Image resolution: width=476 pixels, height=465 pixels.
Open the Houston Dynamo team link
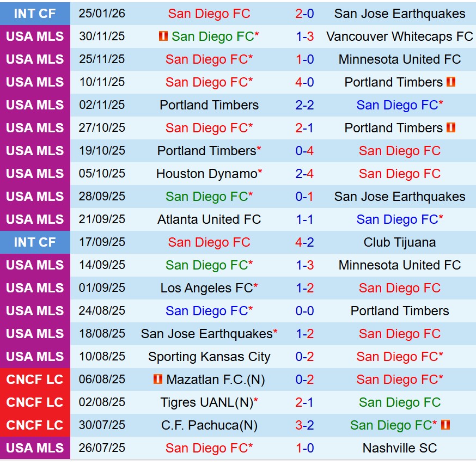pyautogui.click(x=206, y=174)
